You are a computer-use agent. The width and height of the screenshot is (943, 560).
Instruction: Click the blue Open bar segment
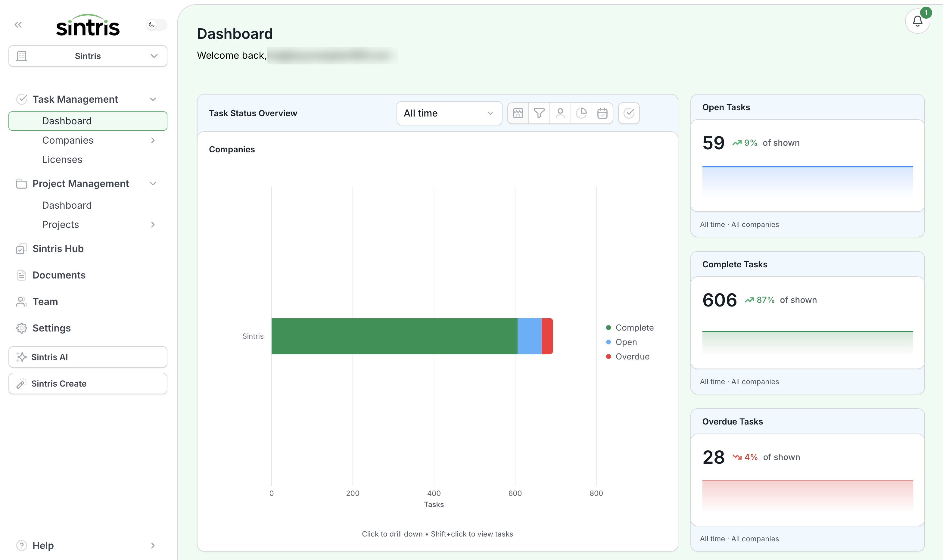[x=529, y=336]
